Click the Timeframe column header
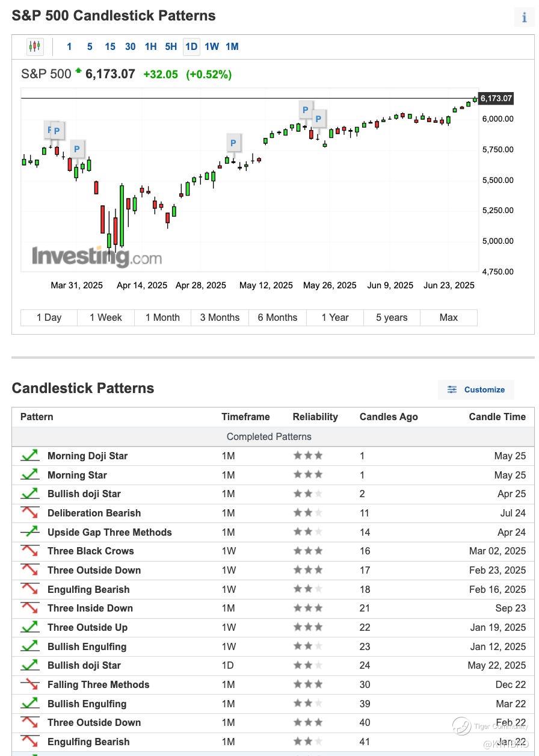 245,417
